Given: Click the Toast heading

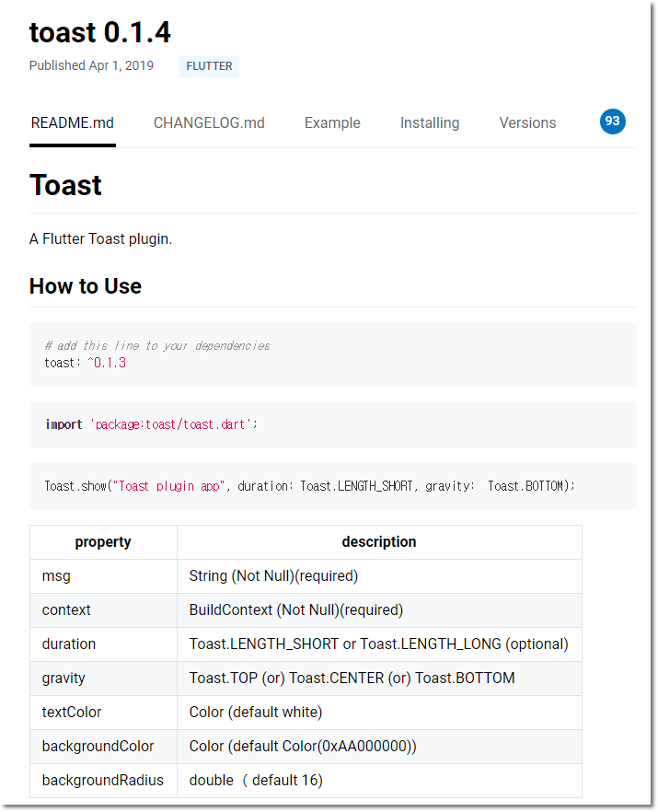Looking at the screenshot, I should pyautogui.click(x=65, y=185).
